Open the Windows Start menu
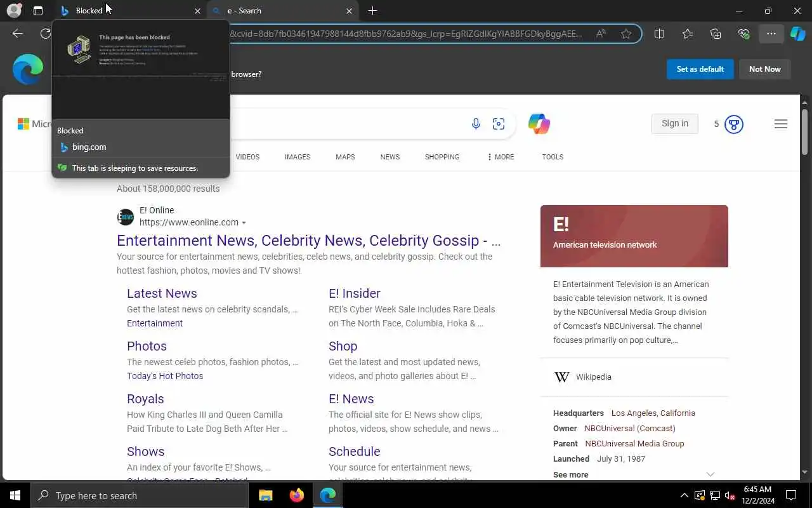The width and height of the screenshot is (812, 508). coord(15,495)
